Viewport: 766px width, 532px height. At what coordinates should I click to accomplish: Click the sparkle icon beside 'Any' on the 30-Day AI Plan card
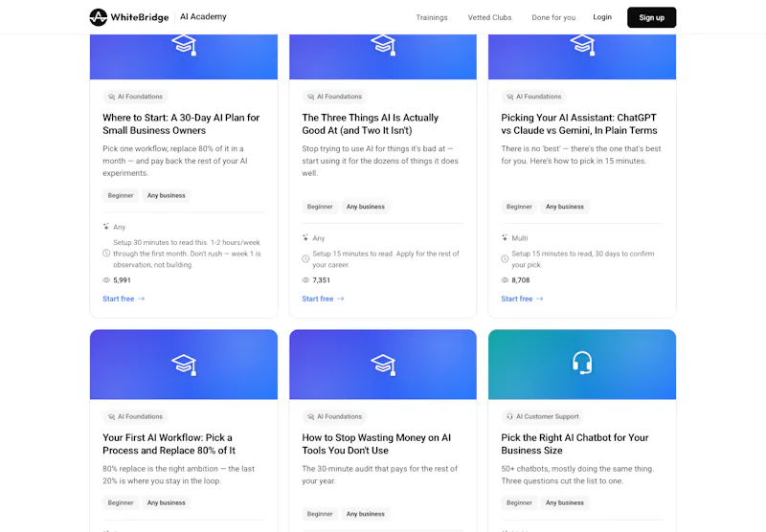[x=106, y=227]
